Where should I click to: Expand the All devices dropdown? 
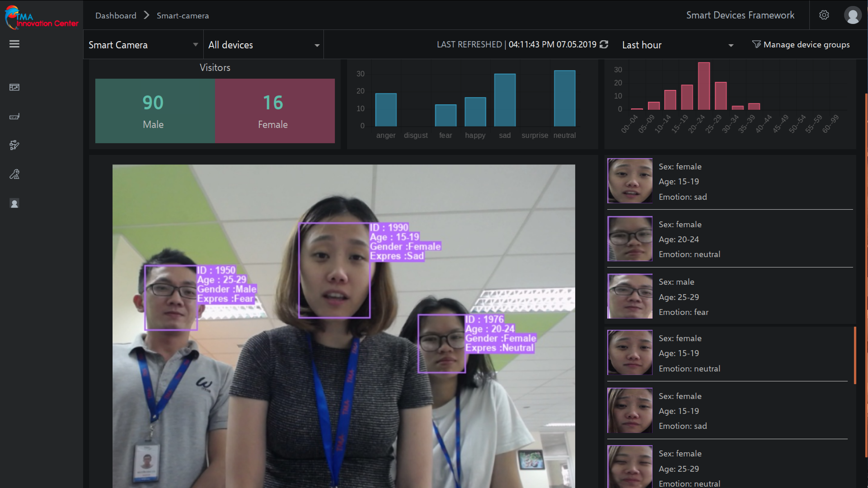263,45
